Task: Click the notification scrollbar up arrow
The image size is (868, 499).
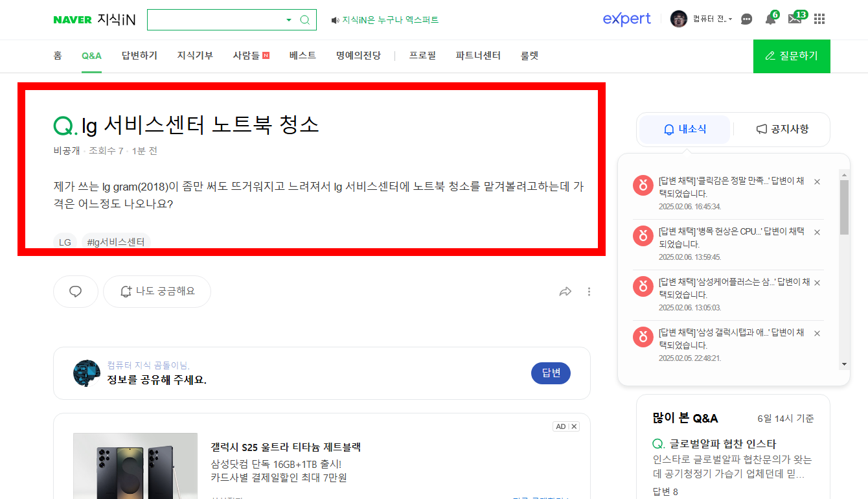Action: (844, 174)
